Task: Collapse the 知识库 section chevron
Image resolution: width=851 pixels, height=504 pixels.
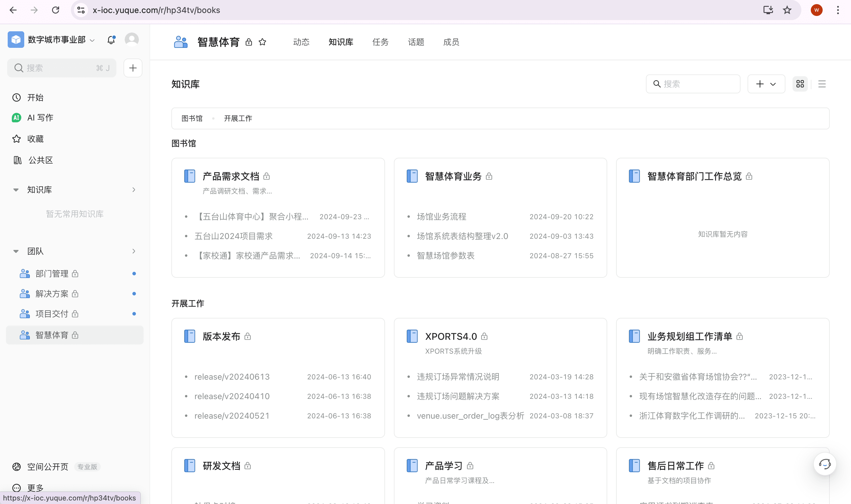Action: coord(16,189)
